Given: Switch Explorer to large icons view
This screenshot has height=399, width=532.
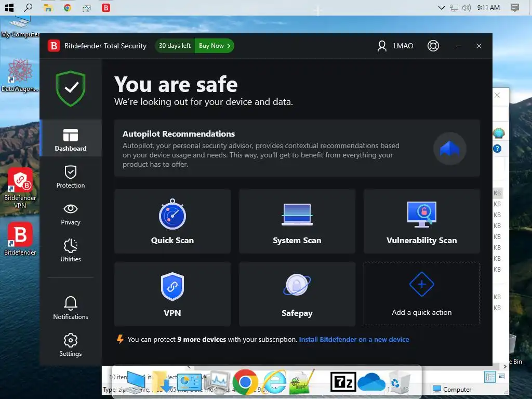Looking at the screenshot, I should coord(501,377).
